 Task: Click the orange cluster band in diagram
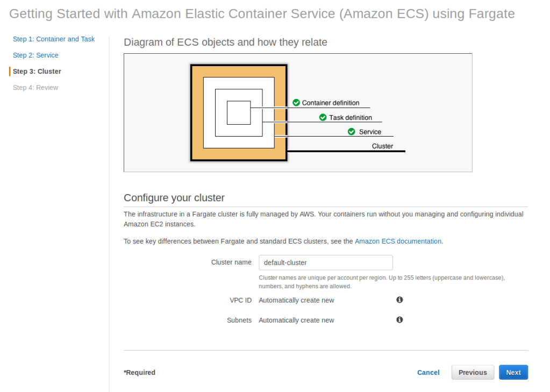coord(197,113)
